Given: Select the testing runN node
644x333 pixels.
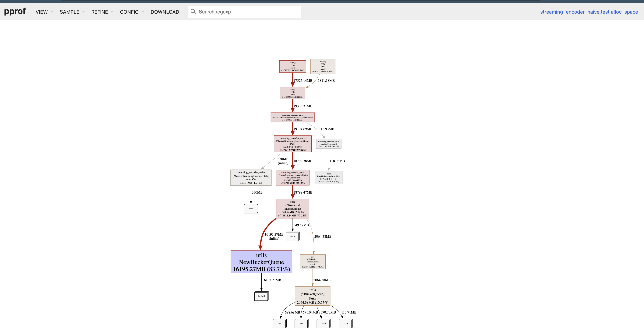Looking at the screenshot, I should pyautogui.click(x=293, y=93).
